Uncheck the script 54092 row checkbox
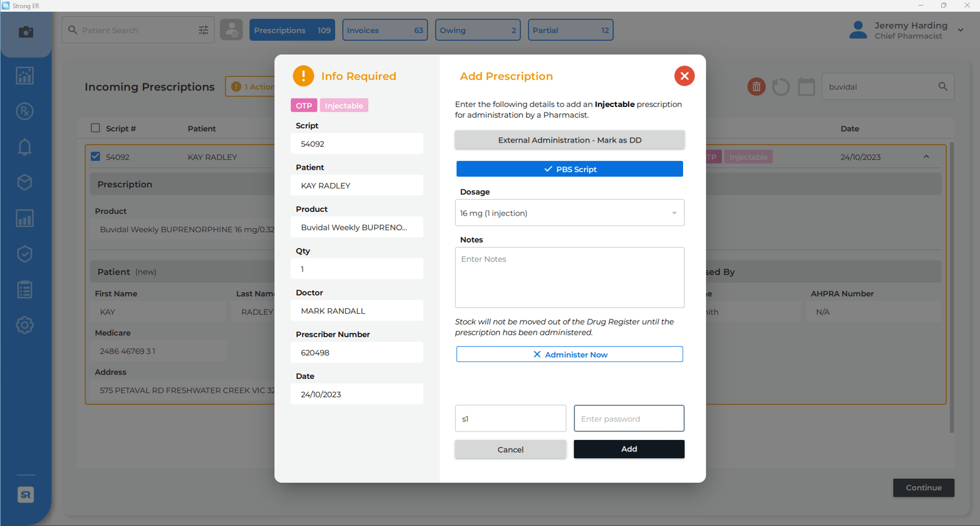 pyautogui.click(x=95, y=157)
